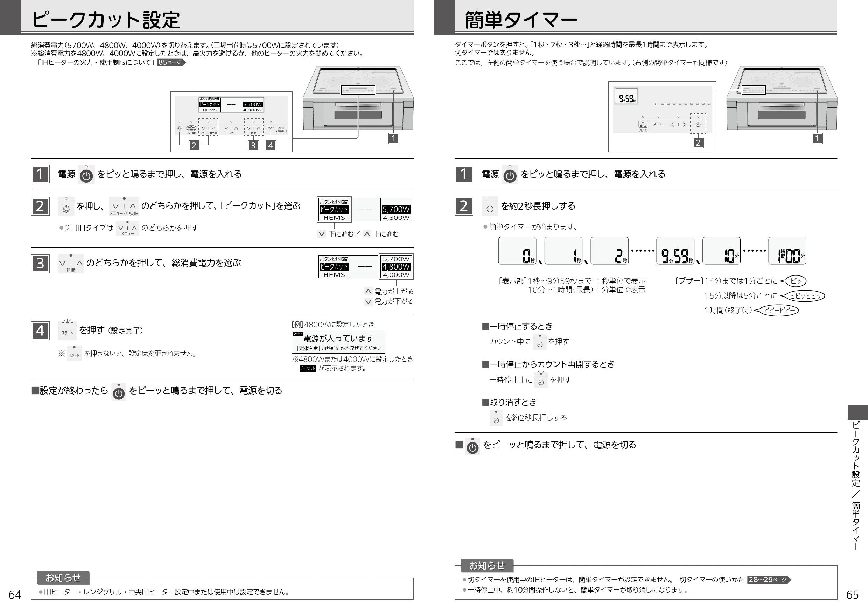Click the power icon on the timer page's final line
868x614 pixels.
tap(472, 446)
